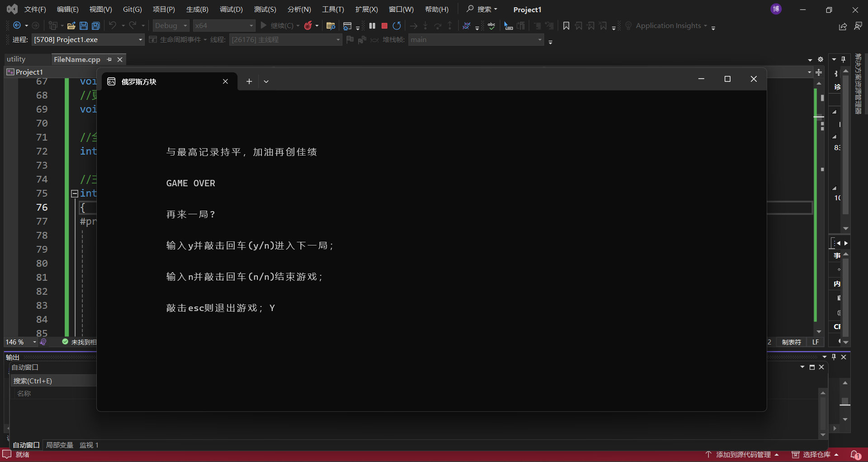Image resolution: width=868 pixels, height=462 pixels.
Task: Click the IntelliCode wavy lines icon
Action: click(x=466, y=26)
